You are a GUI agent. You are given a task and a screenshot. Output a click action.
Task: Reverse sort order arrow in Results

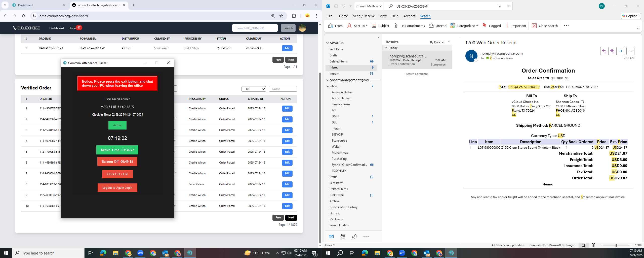(x=449, y=42)
